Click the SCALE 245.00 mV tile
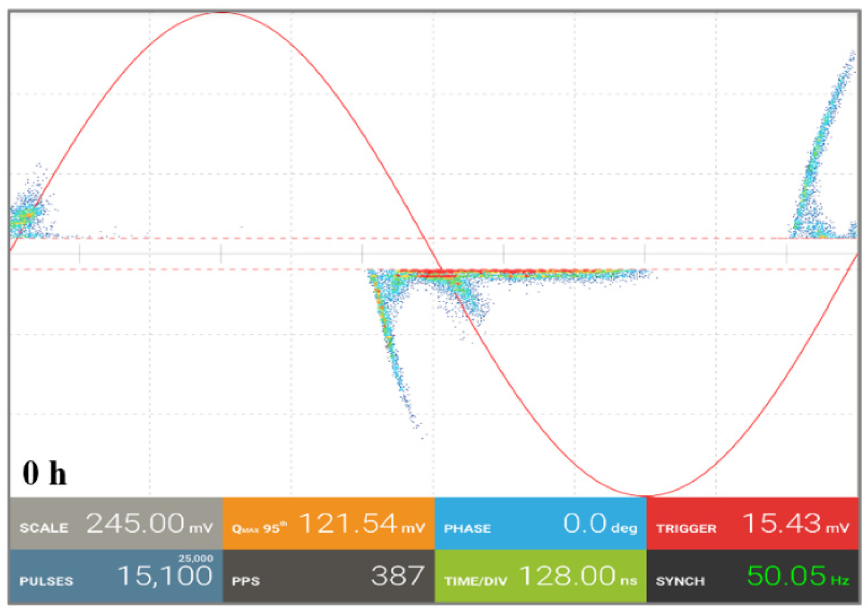868x612 pixels. [x=116, y=524]
